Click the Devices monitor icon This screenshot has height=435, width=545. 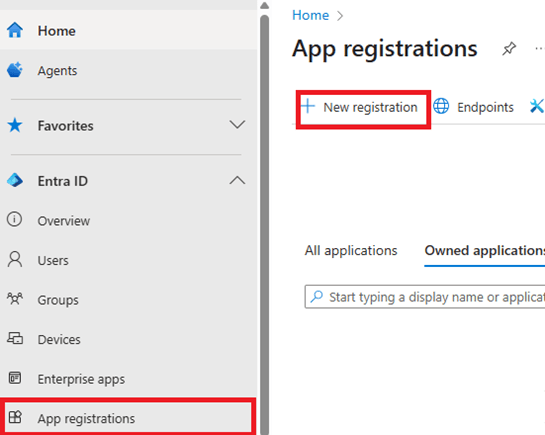tap(15, 338)
